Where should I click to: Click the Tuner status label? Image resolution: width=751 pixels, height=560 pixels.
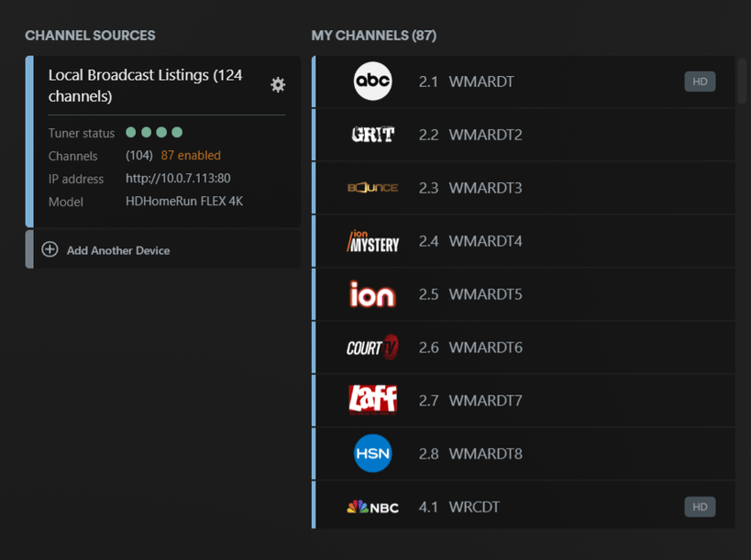(x=82, y=133)
